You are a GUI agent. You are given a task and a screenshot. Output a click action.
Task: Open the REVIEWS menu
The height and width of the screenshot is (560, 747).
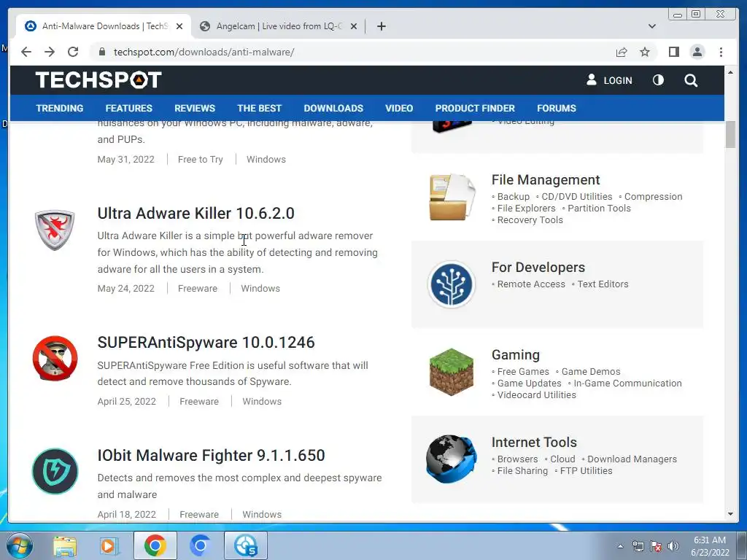tap(194, 108)
